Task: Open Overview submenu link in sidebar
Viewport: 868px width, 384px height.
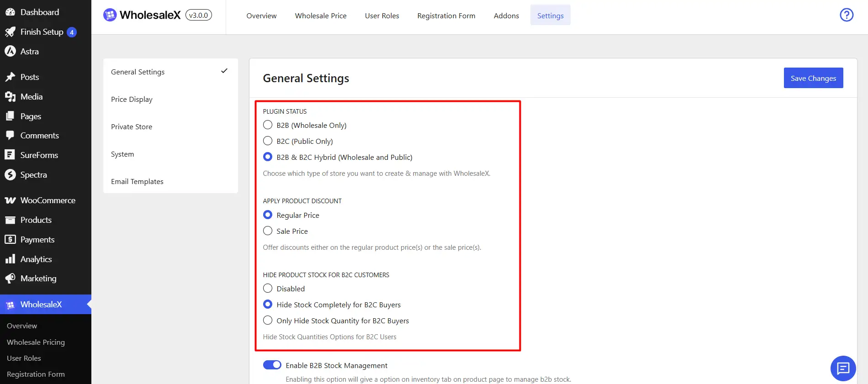Action: point(22,326)
